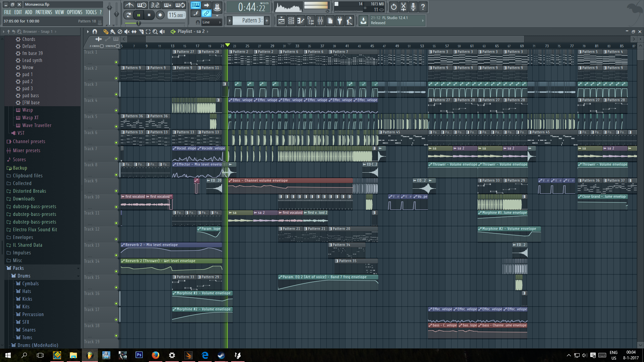The image size is (644, 362).
Task: Click the 3.2 countdown before recording icon
Action: point(155,5)
